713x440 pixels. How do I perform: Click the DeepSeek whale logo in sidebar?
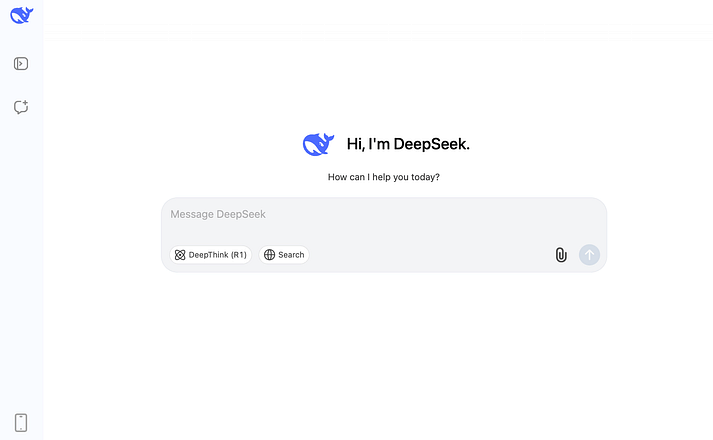point(21,15)
